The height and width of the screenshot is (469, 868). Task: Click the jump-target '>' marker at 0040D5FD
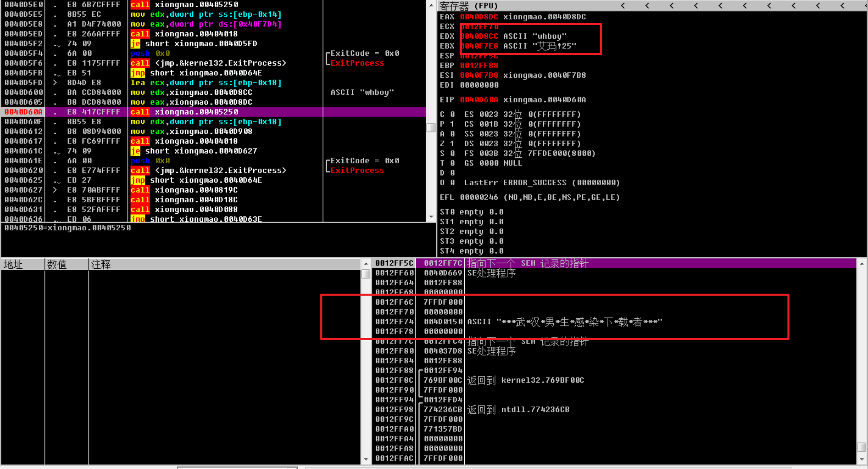pyautogui.click(x=55, y=83)
